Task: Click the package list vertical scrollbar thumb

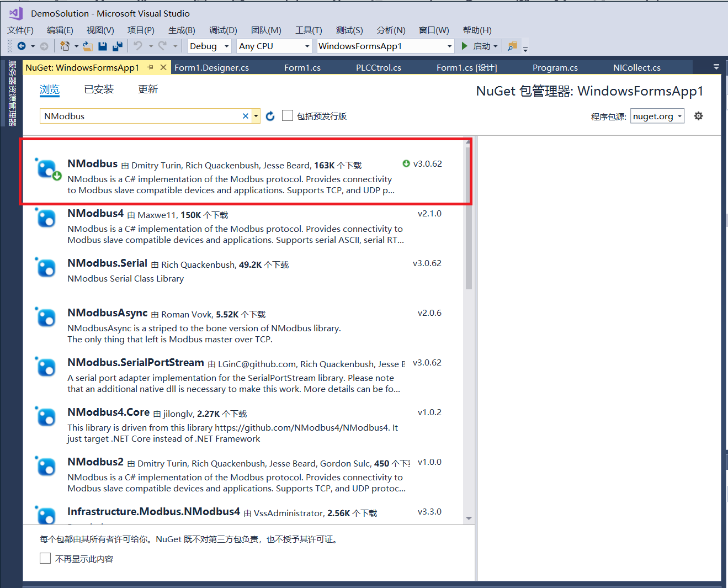Action: [x=469, y=218]
